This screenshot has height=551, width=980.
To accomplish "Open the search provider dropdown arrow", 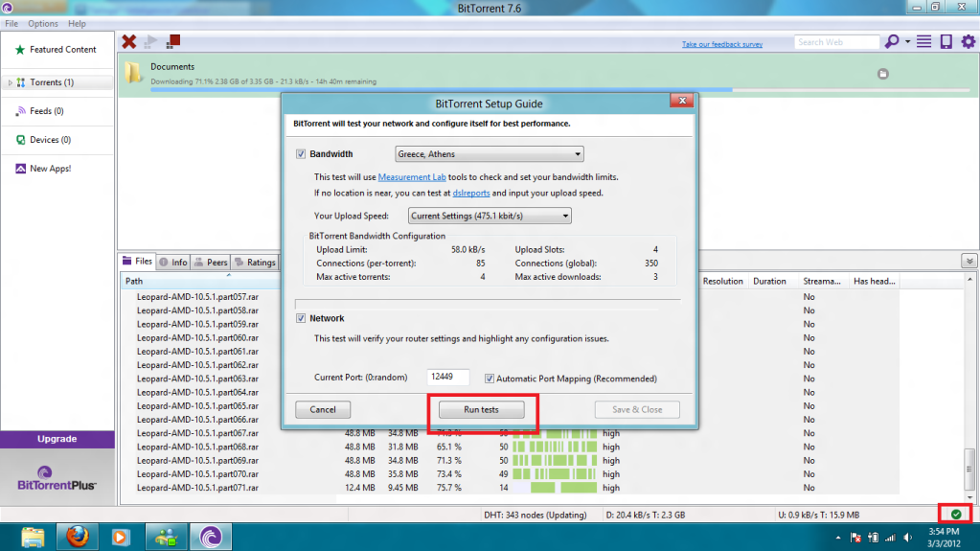I will pos(907,42).
